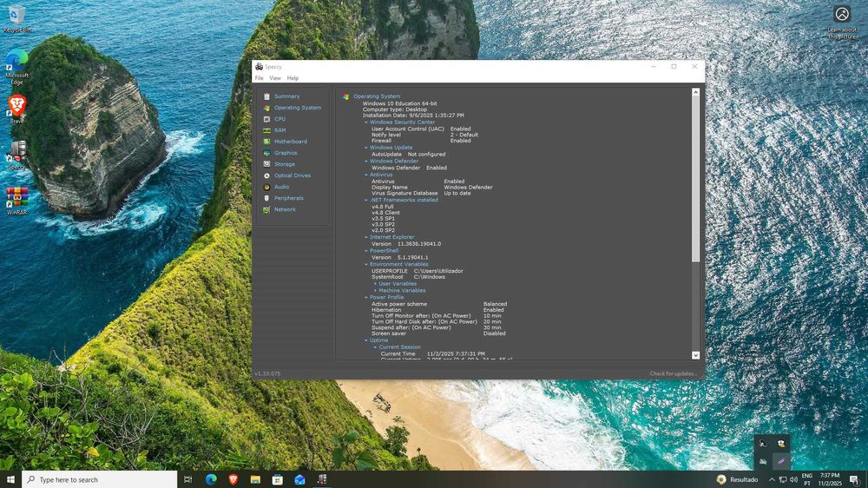This screenshot has height=488, width=868.
Task: Click scrollbar up arrow in Speccy
Action: pos(696,93)
